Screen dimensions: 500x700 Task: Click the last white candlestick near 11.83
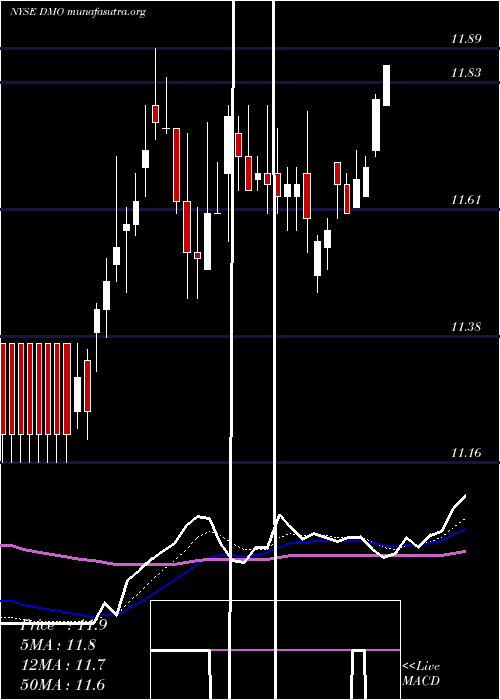[x=386, y=85]
